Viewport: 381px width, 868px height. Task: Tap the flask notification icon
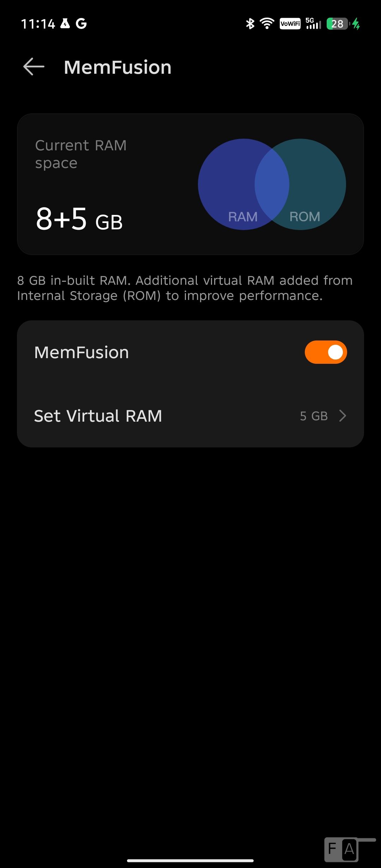pyautogui.click(x=65, y=24)
